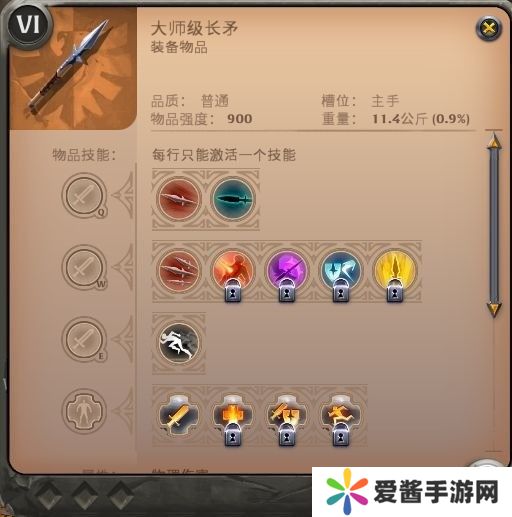Click the E skill slot circle

(84, 339)
